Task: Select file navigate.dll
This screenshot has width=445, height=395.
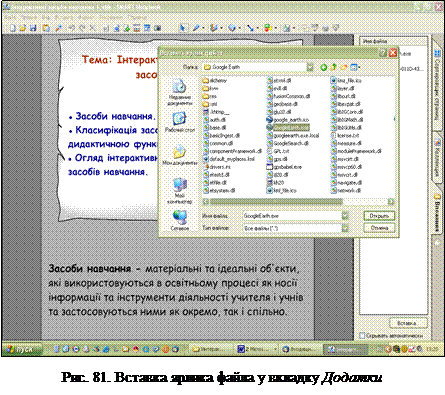Action: 347,183
